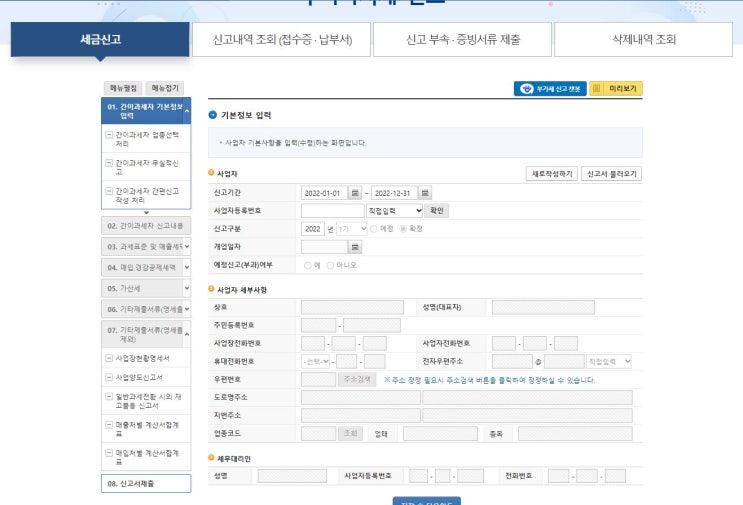The image size is (743, 505).
Task: Click the 상호 input field
Action: coord(353,307)
